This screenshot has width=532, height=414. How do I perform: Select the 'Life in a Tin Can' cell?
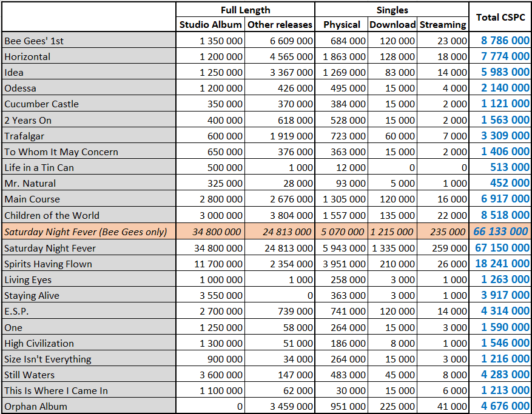tap(89, 167)
